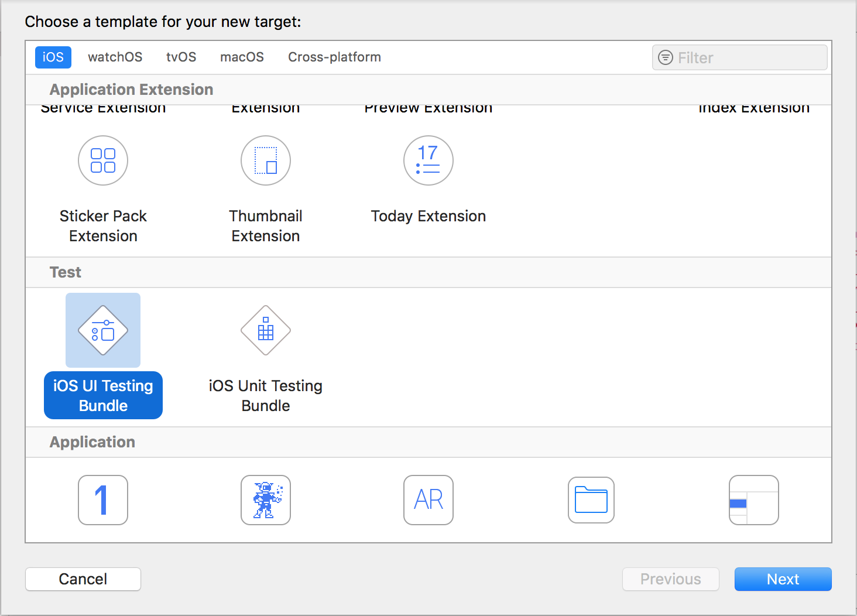Viewport: 857px width, 616px height.
Task: Switch to the watchOS platform tab
Action: click(115, 57)
